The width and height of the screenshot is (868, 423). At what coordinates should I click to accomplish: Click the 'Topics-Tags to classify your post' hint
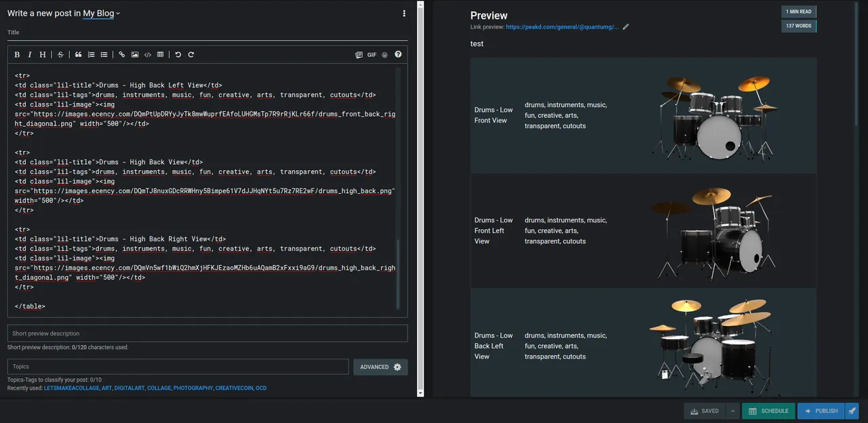pos(54,380)
